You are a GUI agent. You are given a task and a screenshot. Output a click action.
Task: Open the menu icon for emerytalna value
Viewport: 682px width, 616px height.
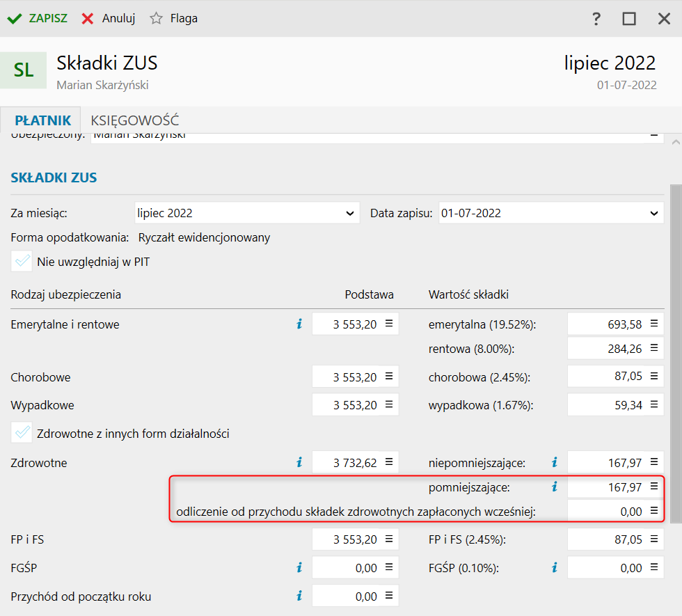click(x=653, y=324)
